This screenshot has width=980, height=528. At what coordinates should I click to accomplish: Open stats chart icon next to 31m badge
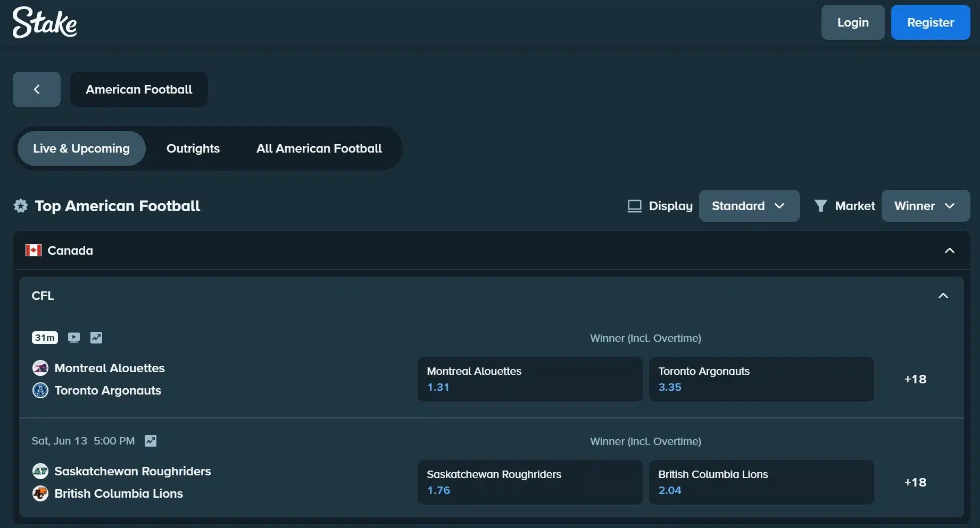(x=96, y=338)
